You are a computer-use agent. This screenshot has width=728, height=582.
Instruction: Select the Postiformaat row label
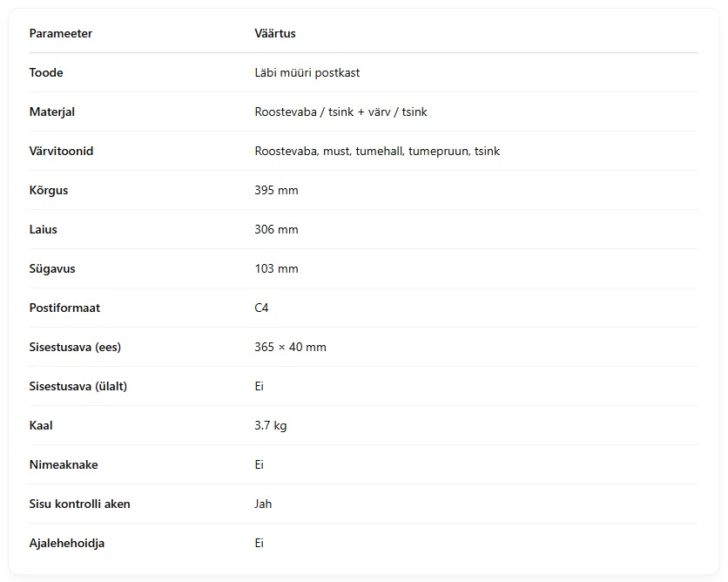[64, 308]
